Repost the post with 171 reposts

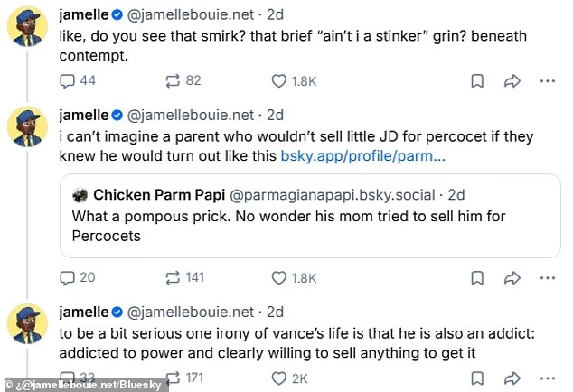(x=173, y=378)
